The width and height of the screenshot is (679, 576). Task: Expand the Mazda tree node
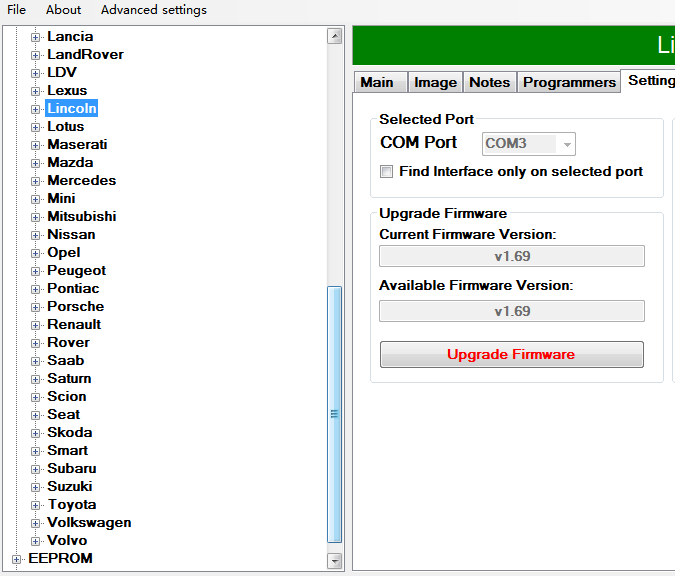pos(36,163)
